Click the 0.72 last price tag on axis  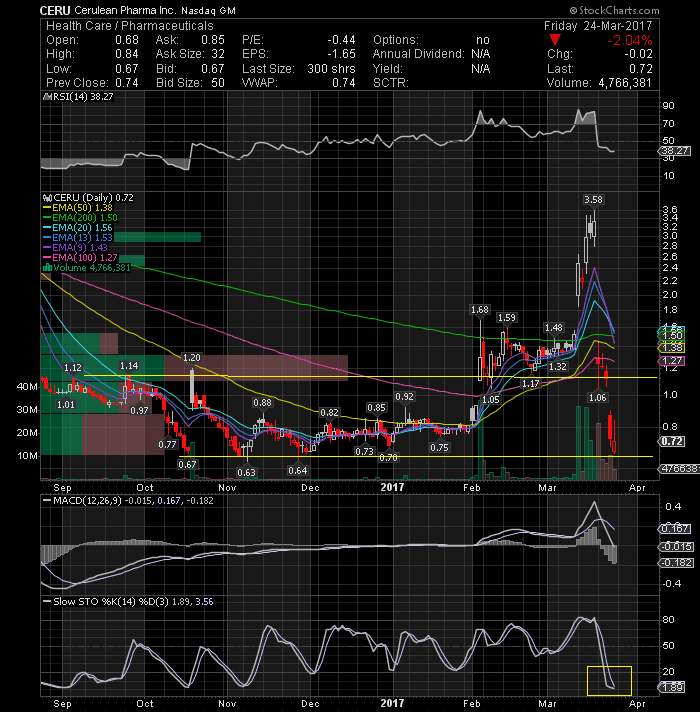pos(672,441)
